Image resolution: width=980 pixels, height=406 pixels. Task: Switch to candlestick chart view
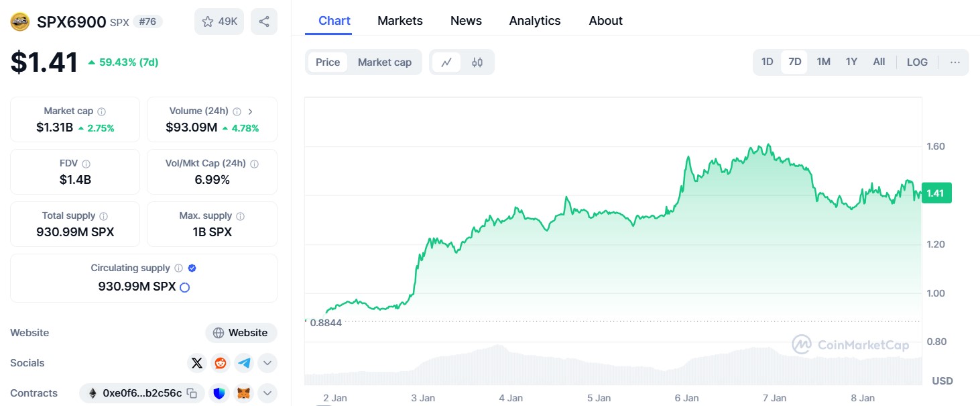point(477,62)
